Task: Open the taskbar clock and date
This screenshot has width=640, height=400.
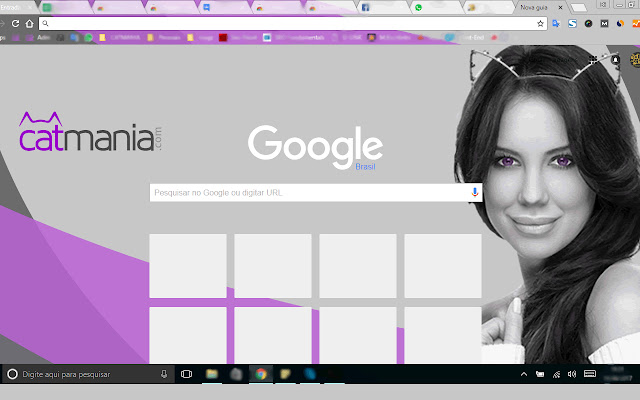Action: [620, 374]
